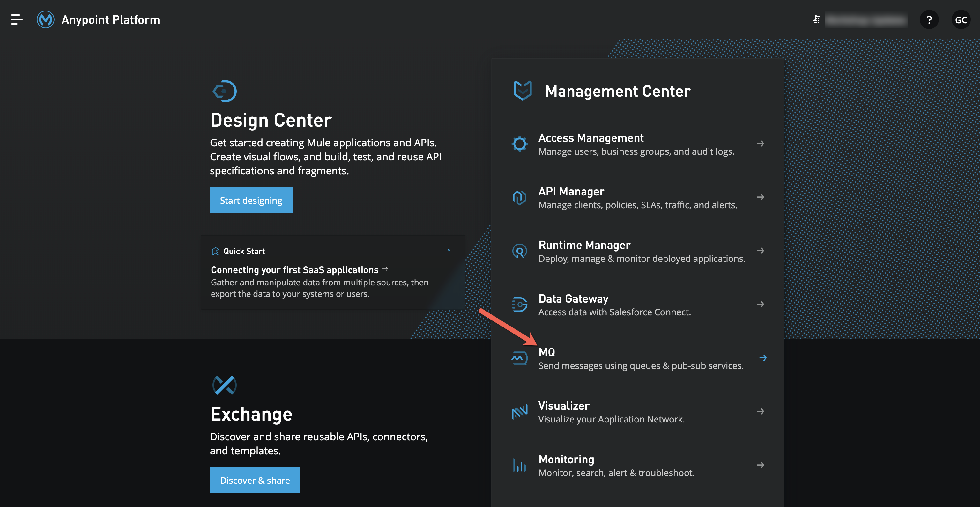The width and height of the screenshot is (980, 507).
Task: Click the Discover & share button
Action: coord(255,480)
